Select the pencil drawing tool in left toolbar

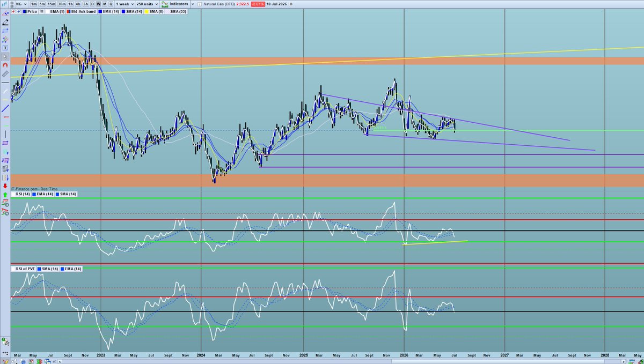5,22
